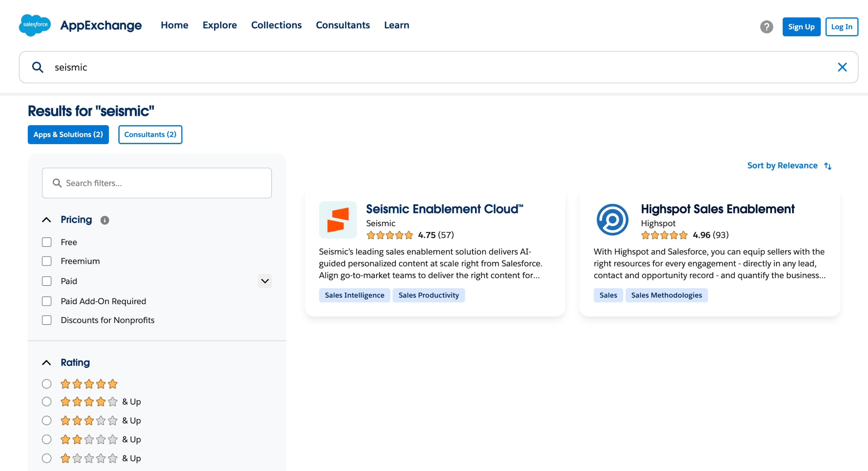Screen dimensions: 868x471
Task: Click the Sales Intelligence tag
Action: click(354, 295)
